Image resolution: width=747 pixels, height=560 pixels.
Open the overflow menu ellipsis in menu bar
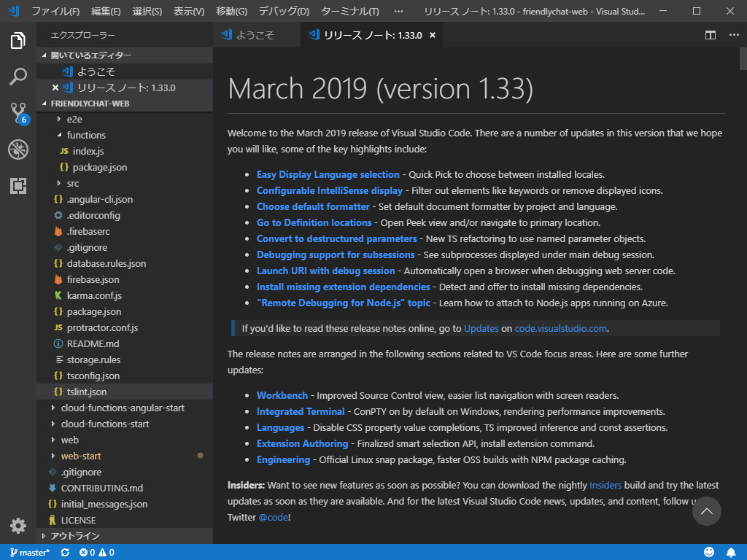(x=398, y=11)
